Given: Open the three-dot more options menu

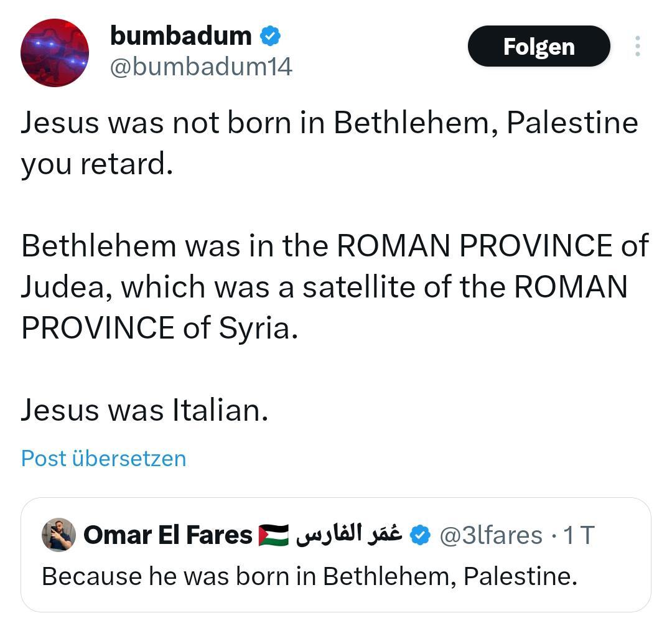Looking at the screenshot, I should pos(638,47).
